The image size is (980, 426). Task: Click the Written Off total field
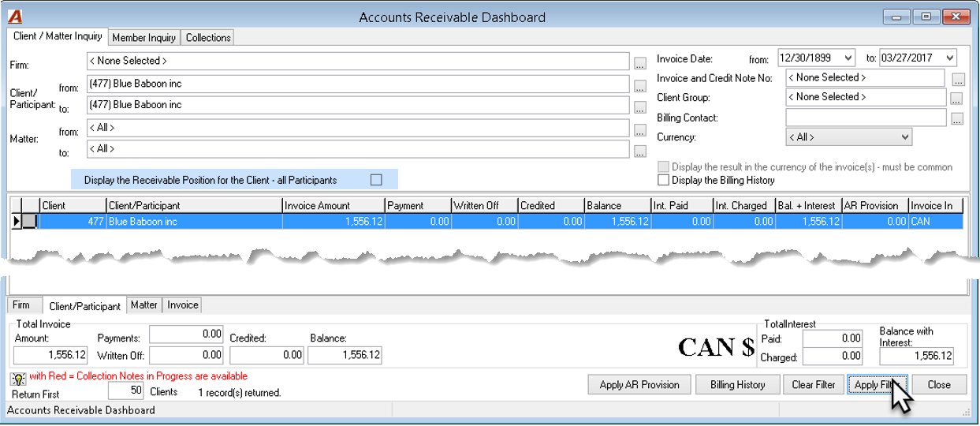(x=186, y=356)
